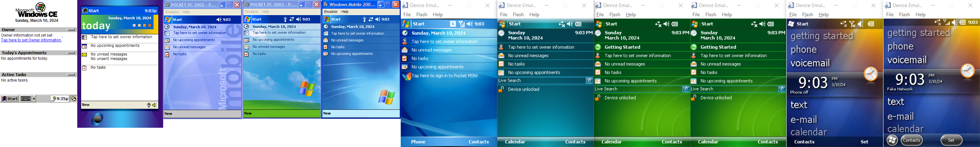The height and width of the screenshot is (147, 980).
Task: Click e-mail in the Fake Network emulator
Action: [x=900, y=116]
